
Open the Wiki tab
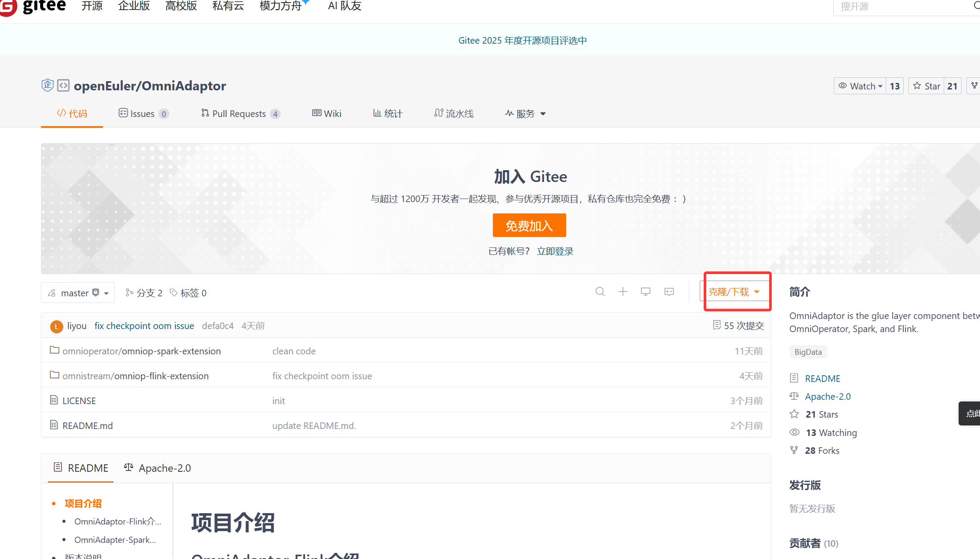(x=327, y=113)
